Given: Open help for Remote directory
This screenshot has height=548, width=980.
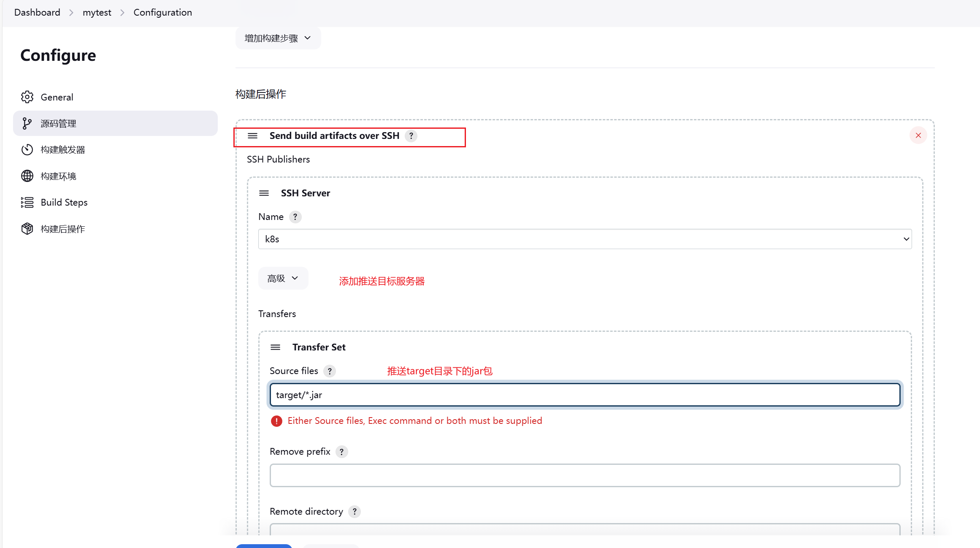Looking at the screenshot, I should (x=355, y=511).
